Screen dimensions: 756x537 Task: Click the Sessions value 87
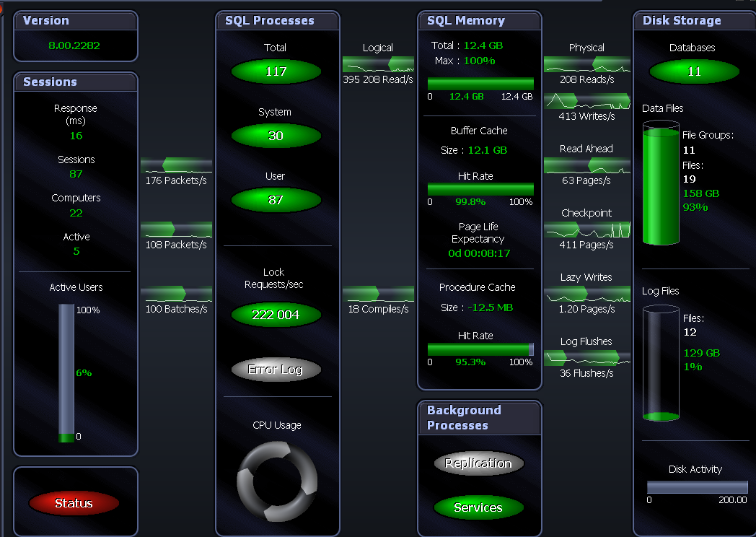click(76, 174)
